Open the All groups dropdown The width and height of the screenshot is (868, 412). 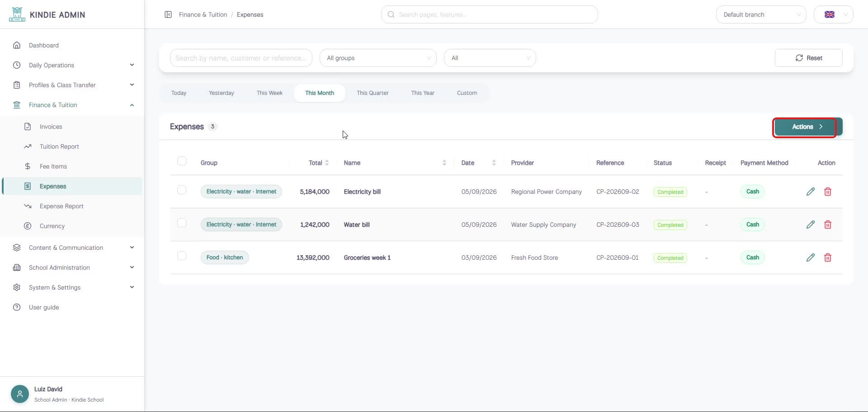tap(378, 58)
